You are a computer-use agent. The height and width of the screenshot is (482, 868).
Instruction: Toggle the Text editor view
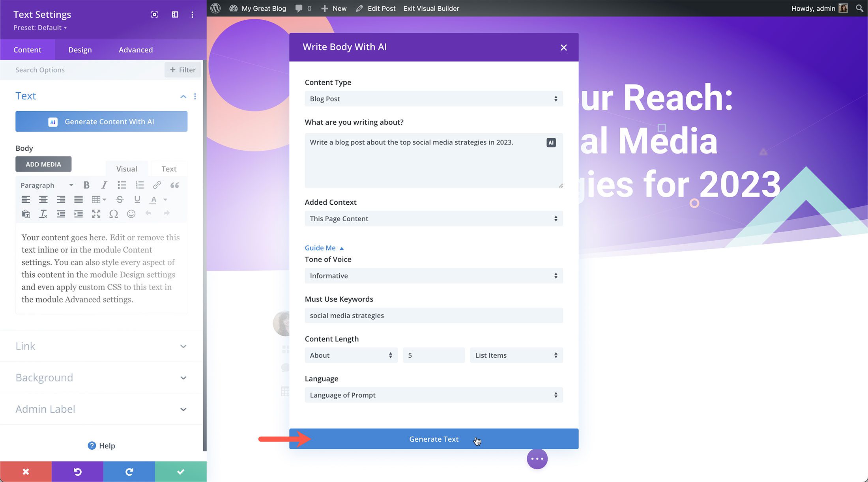coord(168,168)
